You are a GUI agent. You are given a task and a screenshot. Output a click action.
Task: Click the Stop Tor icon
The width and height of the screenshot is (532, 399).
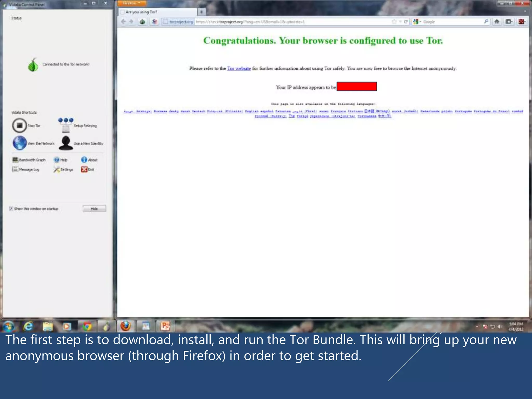pos(19,125)
